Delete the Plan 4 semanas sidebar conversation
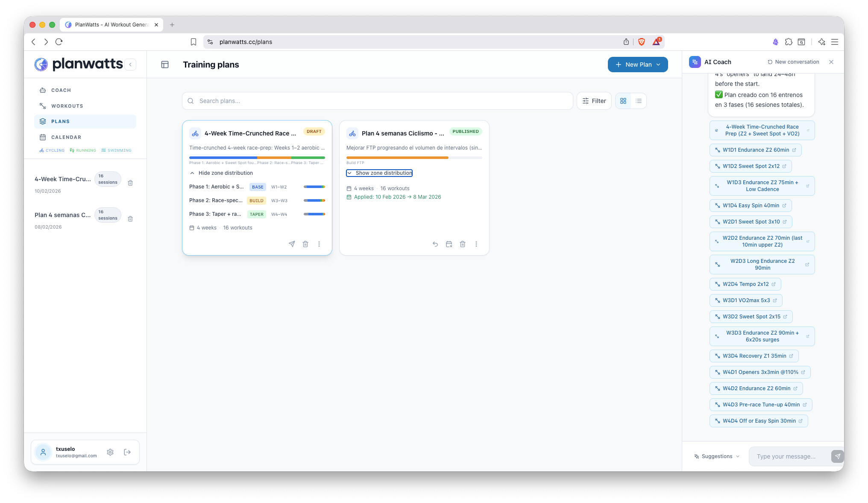868x503 pixels. 130,219
